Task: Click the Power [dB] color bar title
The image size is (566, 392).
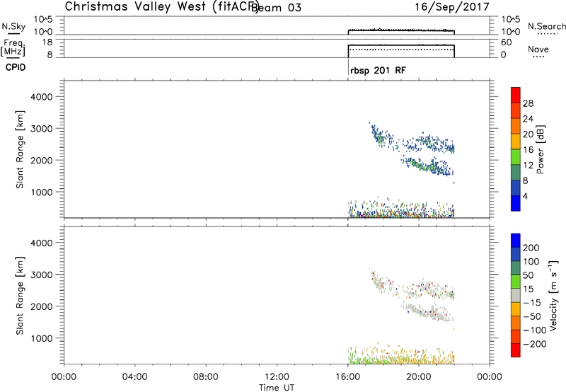Action: tap(540, 149)
